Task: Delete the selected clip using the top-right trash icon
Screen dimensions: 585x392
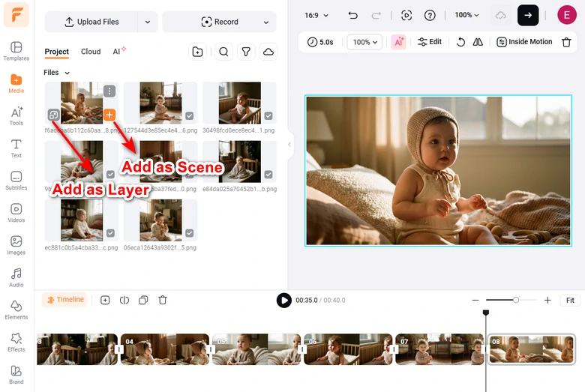Action: point(566,42)
